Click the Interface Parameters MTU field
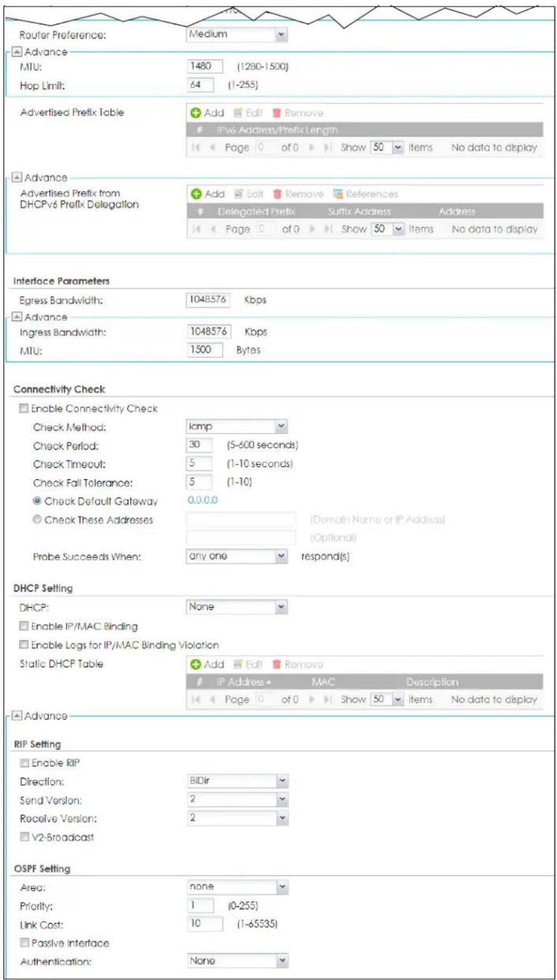This screenshot has height=980, width=557. coord(205,350)
